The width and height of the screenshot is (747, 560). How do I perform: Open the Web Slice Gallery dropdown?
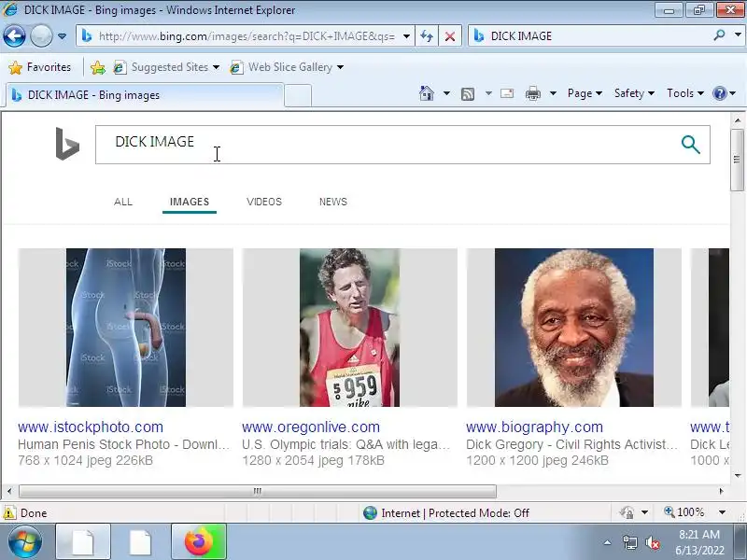click(287, 67)
